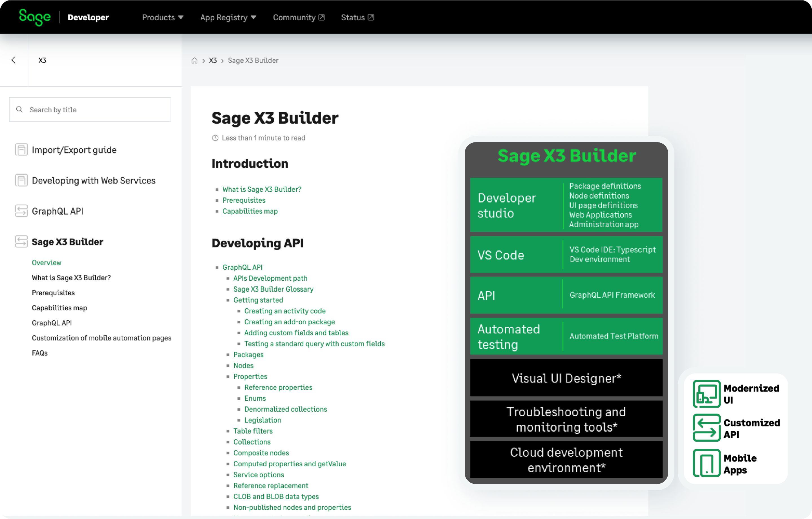Click the Sage X3 Builder sidebar icon
This screenshot has height=519, width=812.
(21, 242)
